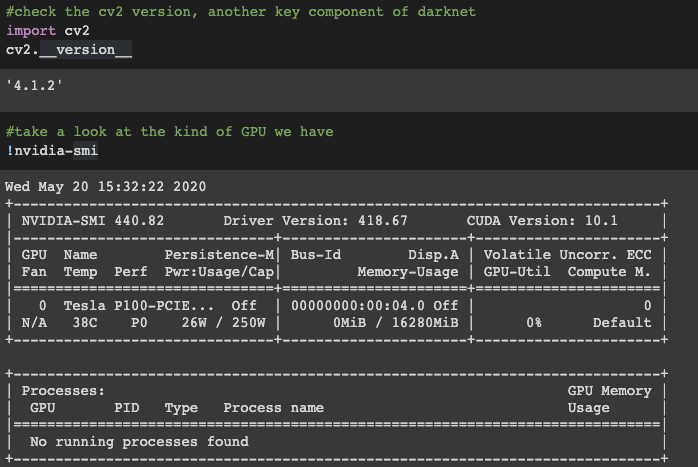Click the Perf column header
The width and height of the screenshot is (698, 467).
[x=130, y=272]
